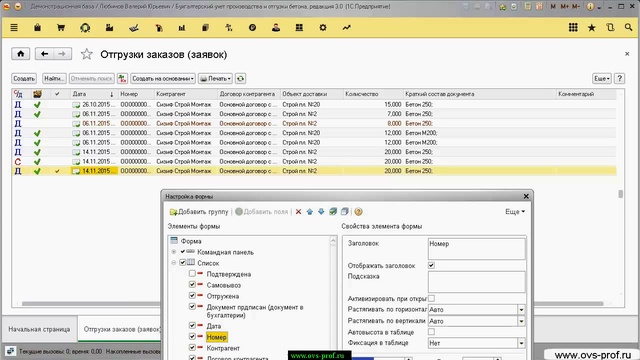Toggle Документ подписан column checkbox

(192, 306)
